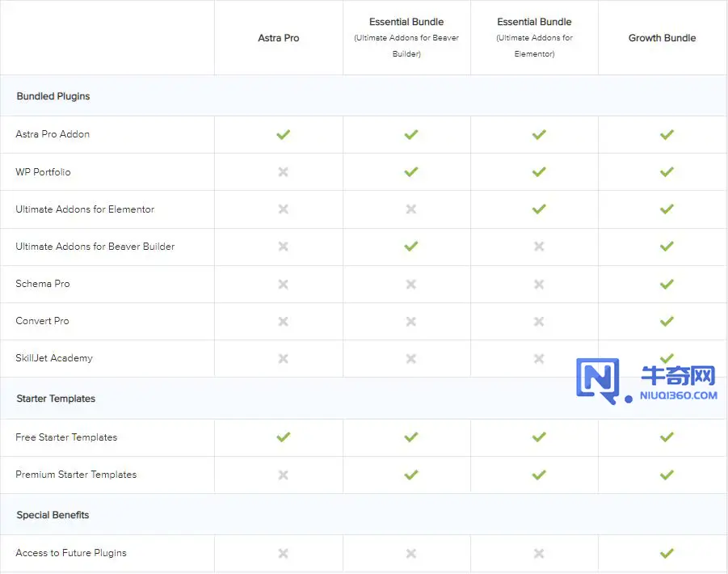Select the Essential Bundle header for Beaver Builder
Image resolution: width=728 pixels, height=574 pixels.
(x=406, y=37)
